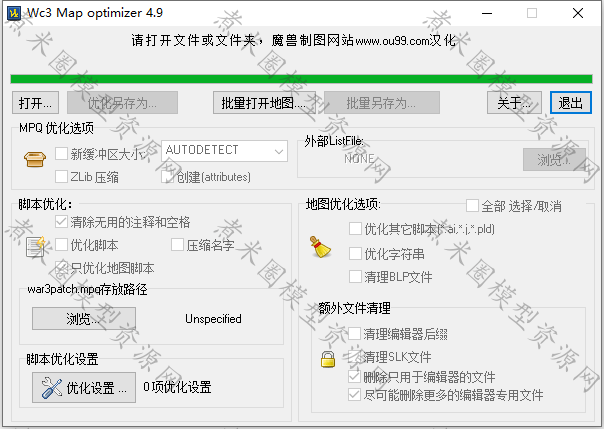Toggle the 新缓冲区大小 checkbox
The height and width of the screenshot is (429, 604).
62,154
